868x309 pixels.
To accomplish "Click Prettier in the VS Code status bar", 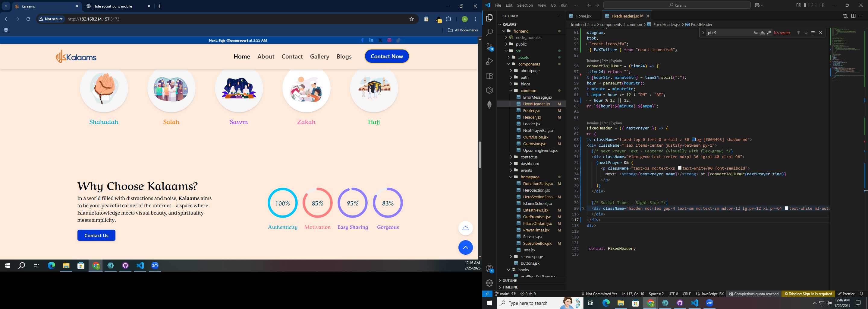I will [846, 294].
